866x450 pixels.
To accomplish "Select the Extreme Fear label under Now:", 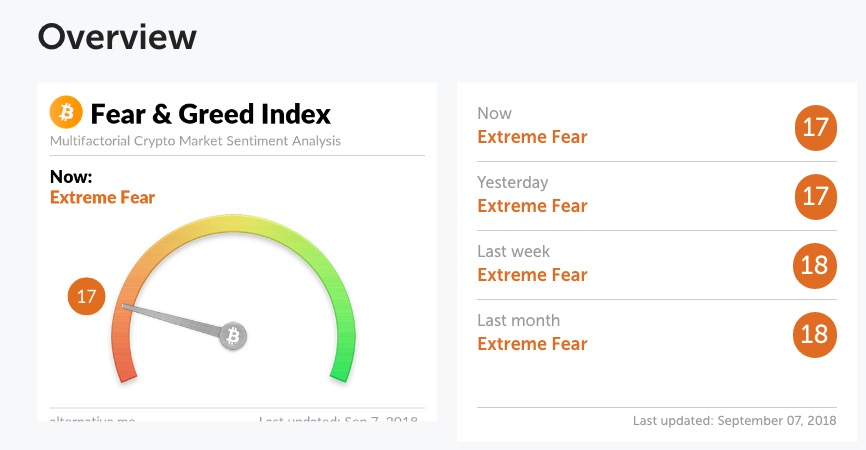I will tap(102, 197).
